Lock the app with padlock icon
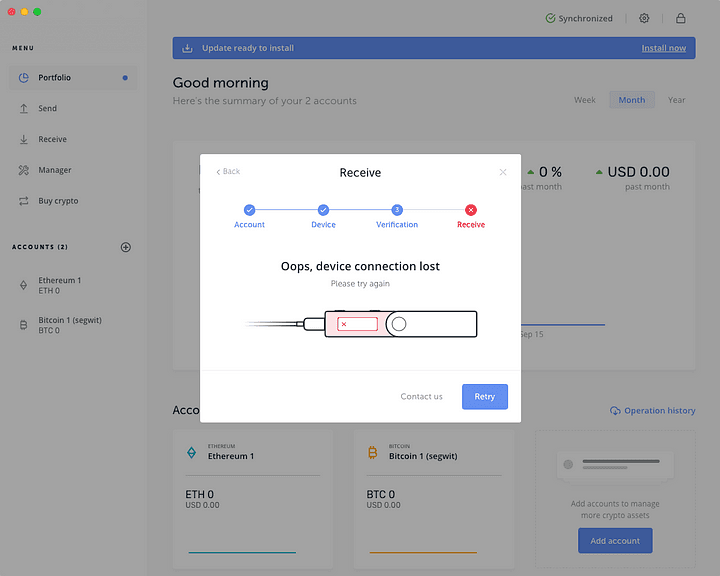The width and height of the screenshot is (720, 576). pos(681,18)
